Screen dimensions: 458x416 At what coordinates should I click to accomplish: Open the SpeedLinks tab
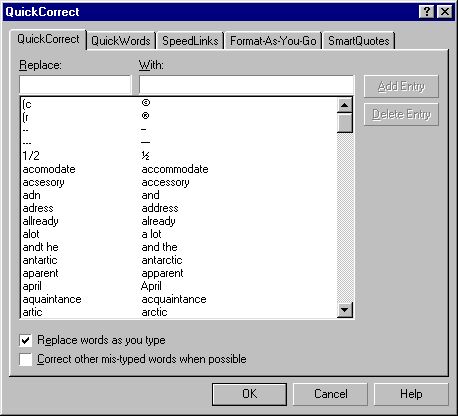(190, 41)
